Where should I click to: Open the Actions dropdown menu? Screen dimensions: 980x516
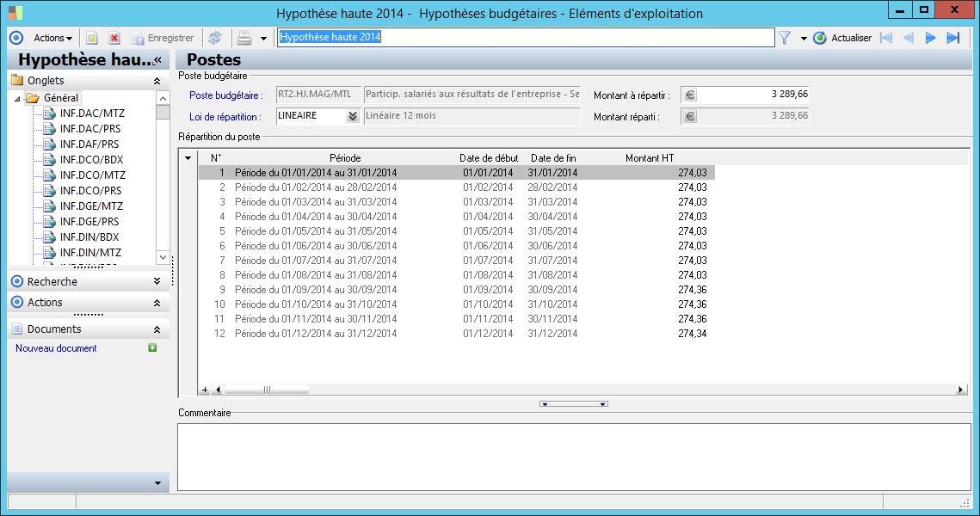pyautogui.click(x=52, y=38)
